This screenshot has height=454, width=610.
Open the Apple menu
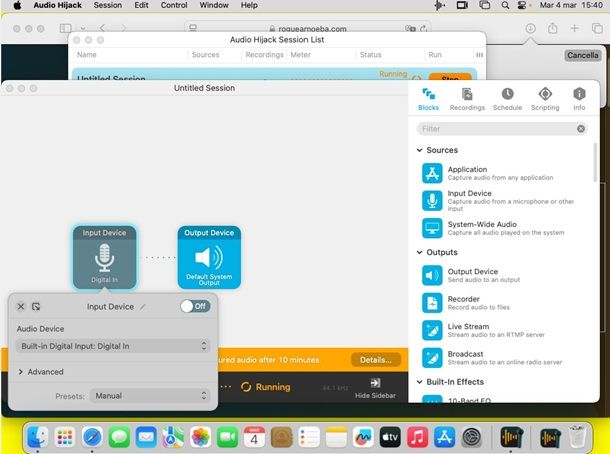click(x=18, y=5)
